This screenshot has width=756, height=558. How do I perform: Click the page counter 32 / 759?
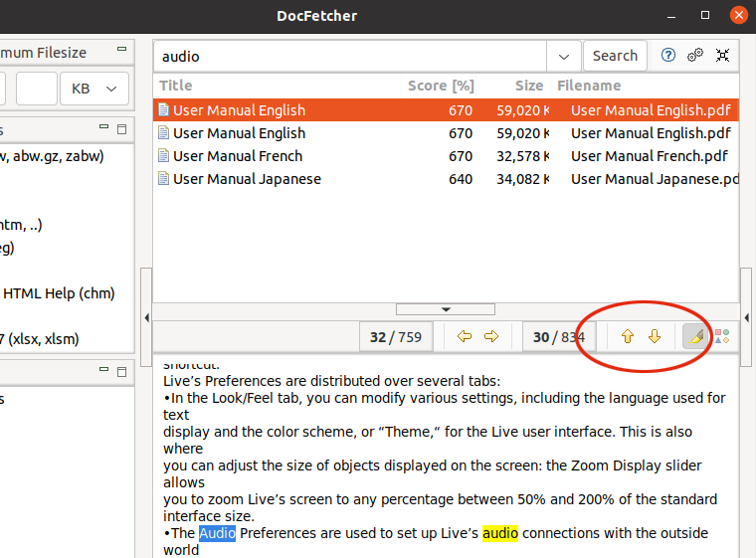pos(396,336)
